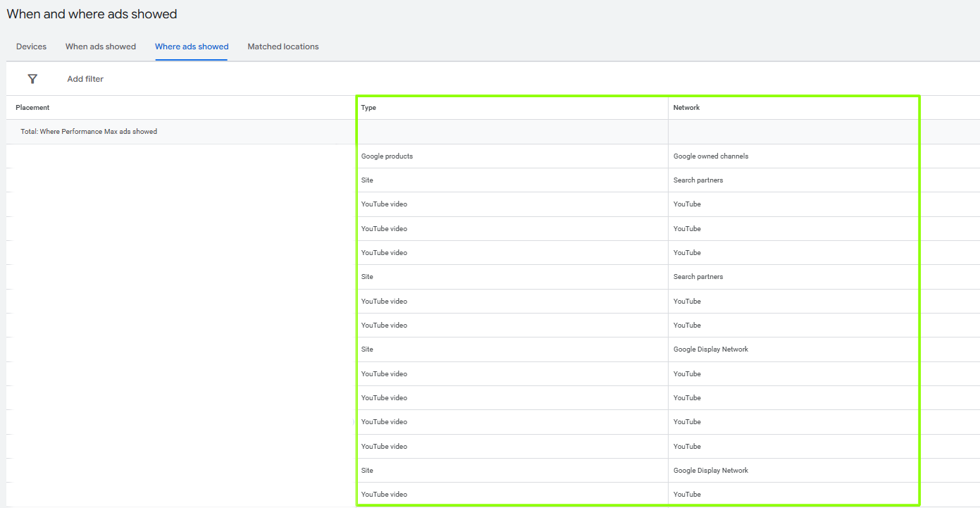The image size is (980, 508).
Task: View the Matched locations tab
Action: [x=283, y=47]
